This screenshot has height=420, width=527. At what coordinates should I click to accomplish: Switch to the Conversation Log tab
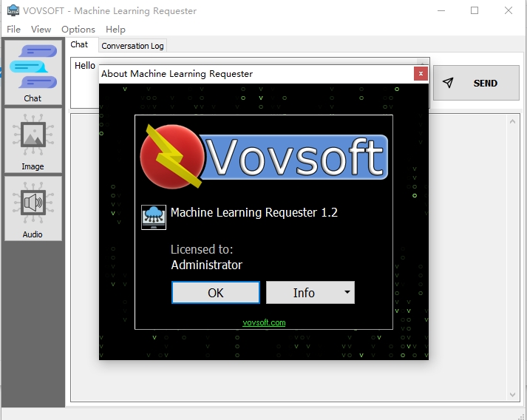pyautogui.click(x=132, y=46)
